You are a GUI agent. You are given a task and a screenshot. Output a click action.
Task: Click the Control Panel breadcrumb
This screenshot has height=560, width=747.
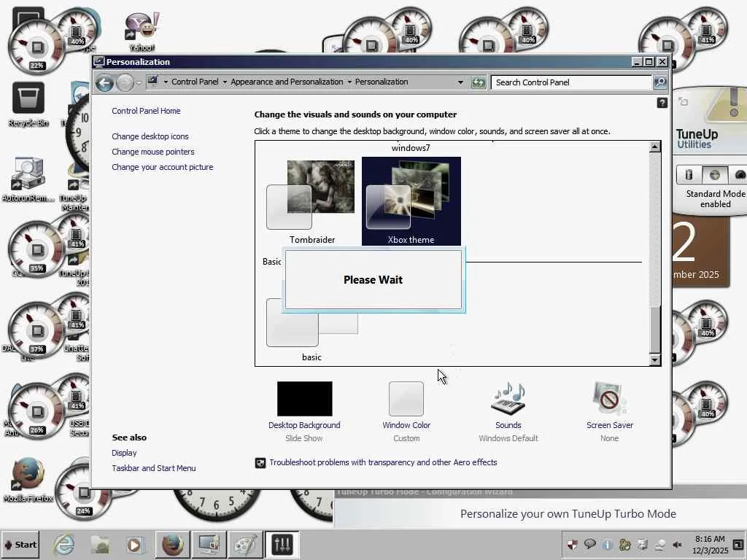tap(195, 82)
